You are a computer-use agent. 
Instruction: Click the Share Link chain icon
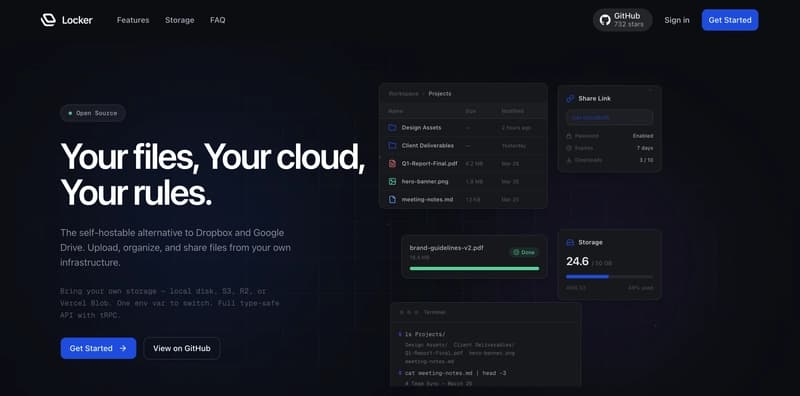pos(570,98)
